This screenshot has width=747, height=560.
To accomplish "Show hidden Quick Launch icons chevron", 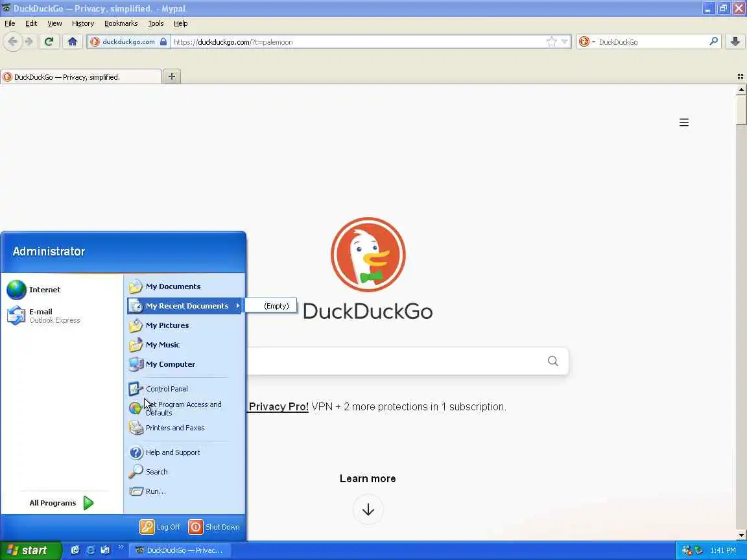I will tap(121, 547).
